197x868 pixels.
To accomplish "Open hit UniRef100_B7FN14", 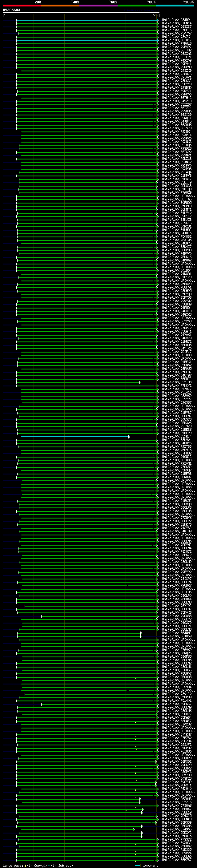I will [176, 23].
